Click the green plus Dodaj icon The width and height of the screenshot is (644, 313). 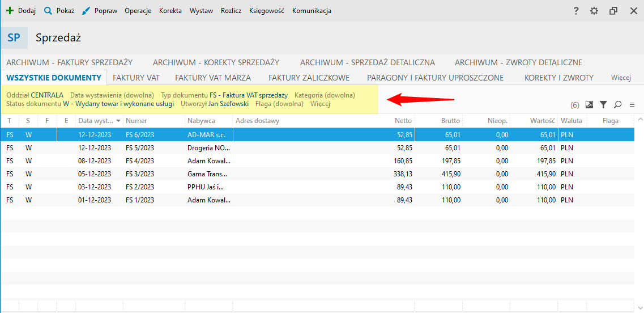tap(10, 11)
